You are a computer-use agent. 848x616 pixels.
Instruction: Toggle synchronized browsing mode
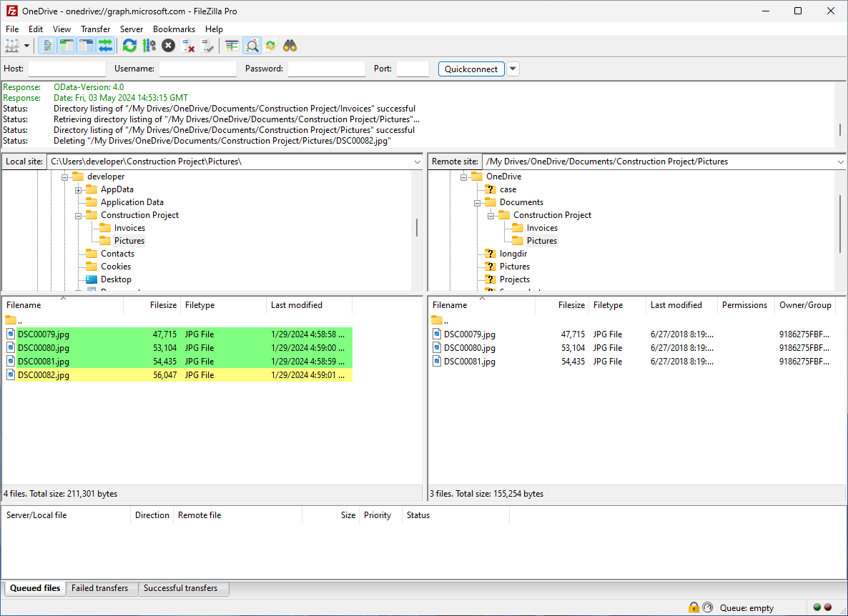click(x=270, y=45)
